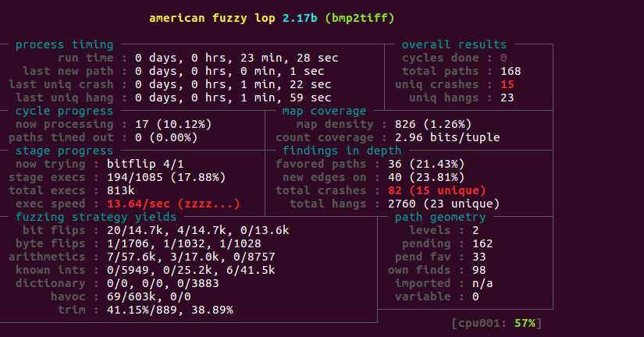Image resolution: width=644 pixels, height=337 pixels.
Task: Click the path geometry section header
Action: coord(441,217)
